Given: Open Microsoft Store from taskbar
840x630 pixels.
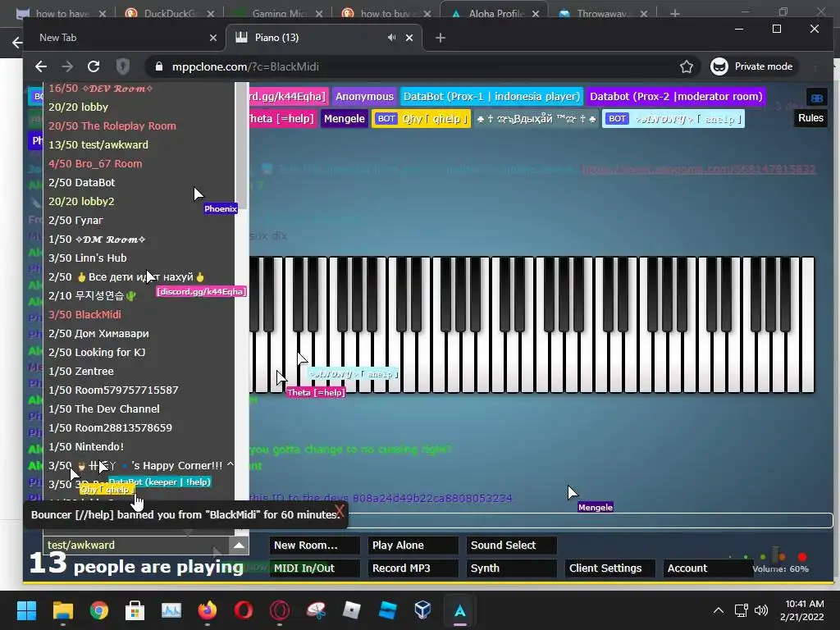Looking at the screenshot, I should tap(135, 610).
